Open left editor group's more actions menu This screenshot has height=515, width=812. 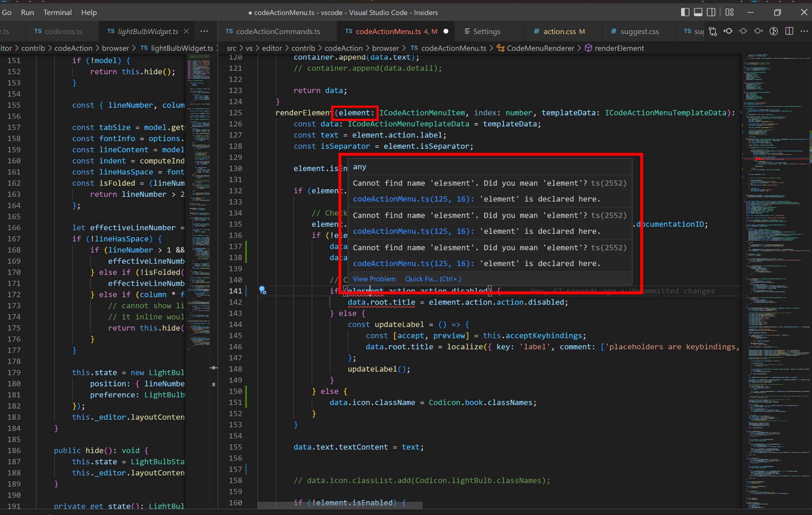point(204,32)
